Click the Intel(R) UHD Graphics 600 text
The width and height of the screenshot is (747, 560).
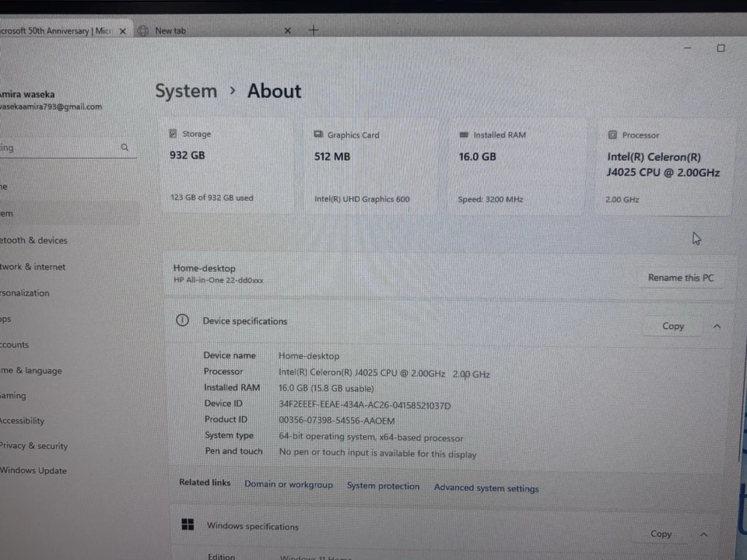[x=362, y=199]
